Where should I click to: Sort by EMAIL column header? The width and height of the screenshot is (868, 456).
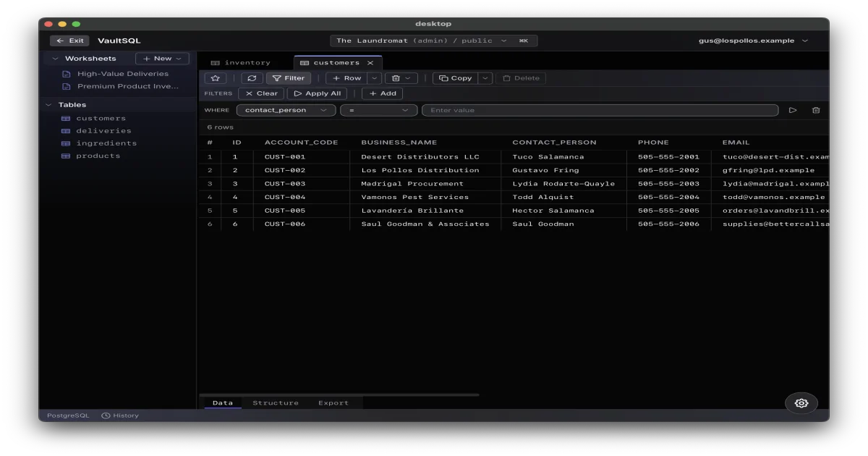click(736, 143)
